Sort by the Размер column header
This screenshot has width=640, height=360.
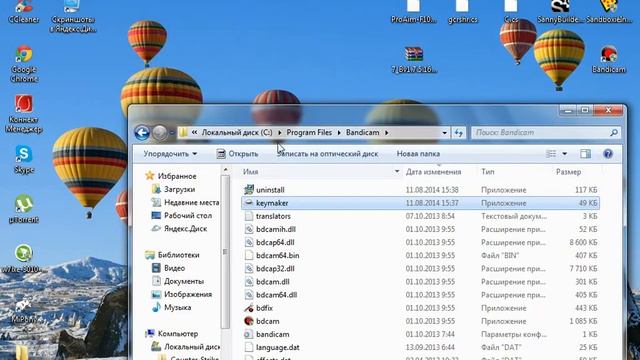pyautogui.click(x=569, y=172)
